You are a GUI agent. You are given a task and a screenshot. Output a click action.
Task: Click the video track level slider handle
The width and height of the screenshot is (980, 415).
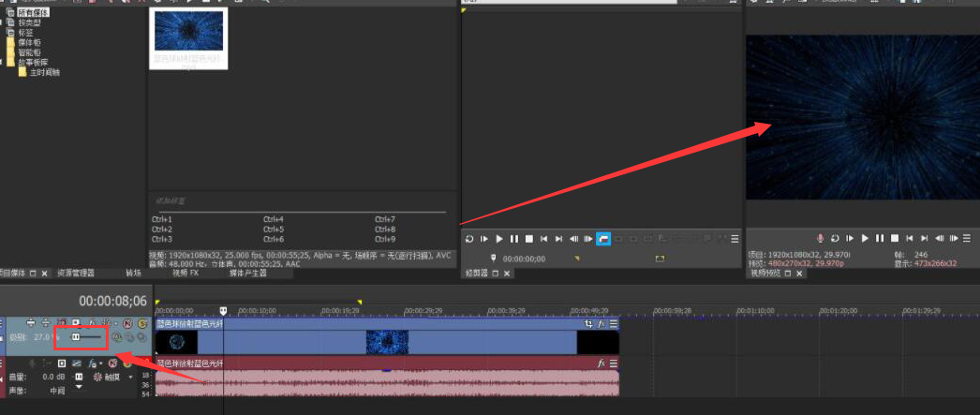coord(75,337)
